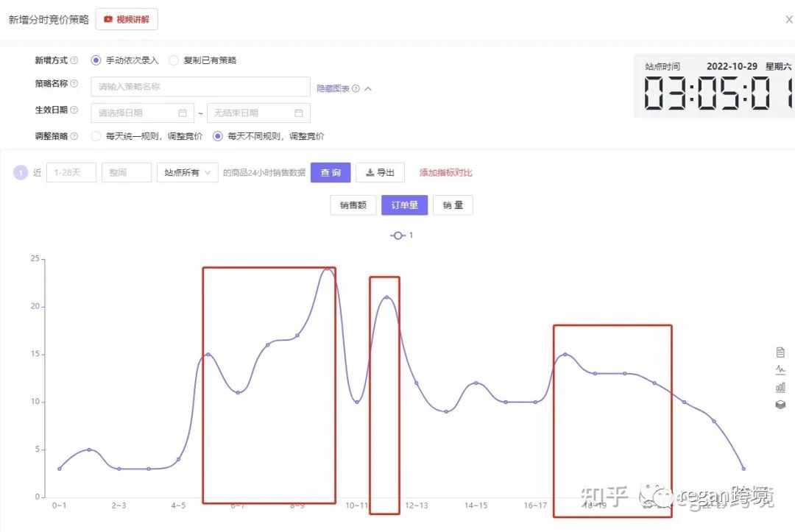The width and height of the screenshot is (795, 532).
Task: Click x-axis label 2~3
Action: [119, 506]
